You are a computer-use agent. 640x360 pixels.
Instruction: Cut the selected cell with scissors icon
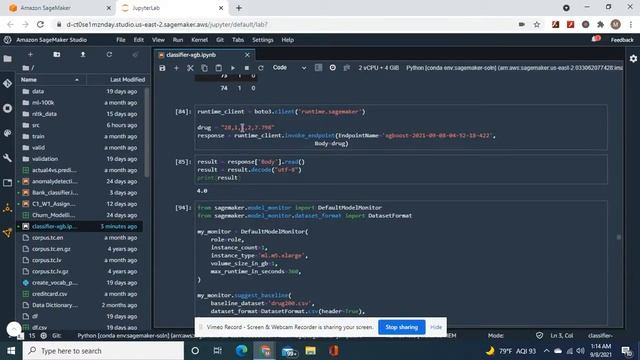[x=190, y=68]
